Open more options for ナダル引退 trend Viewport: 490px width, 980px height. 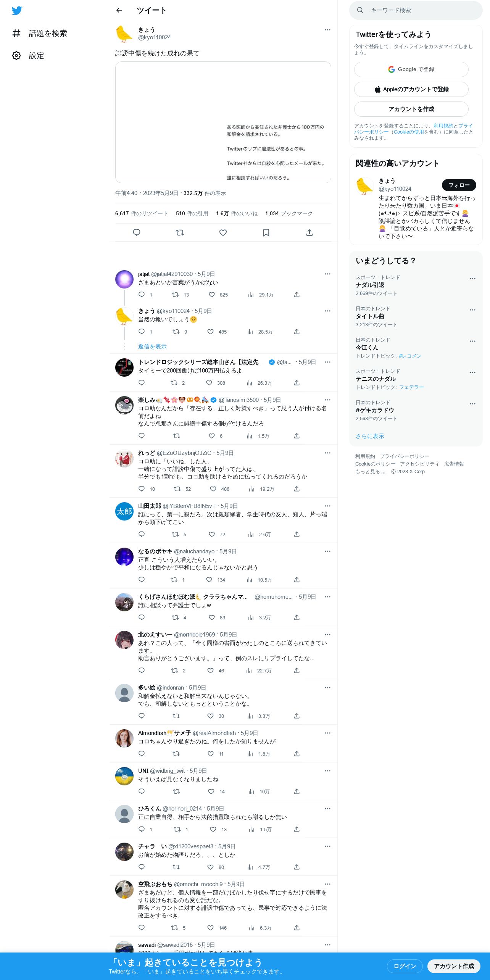coord(472,279)
